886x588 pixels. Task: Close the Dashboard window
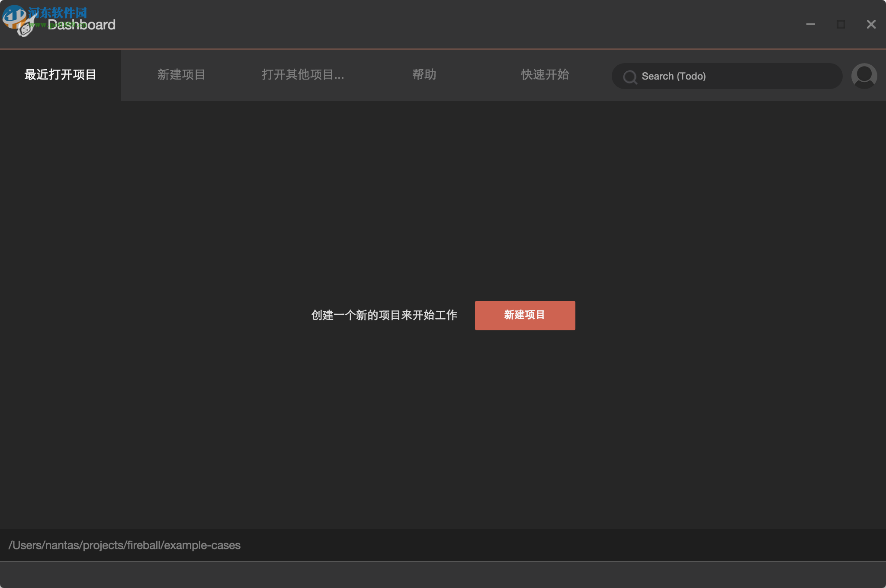[x=871, y=24]
